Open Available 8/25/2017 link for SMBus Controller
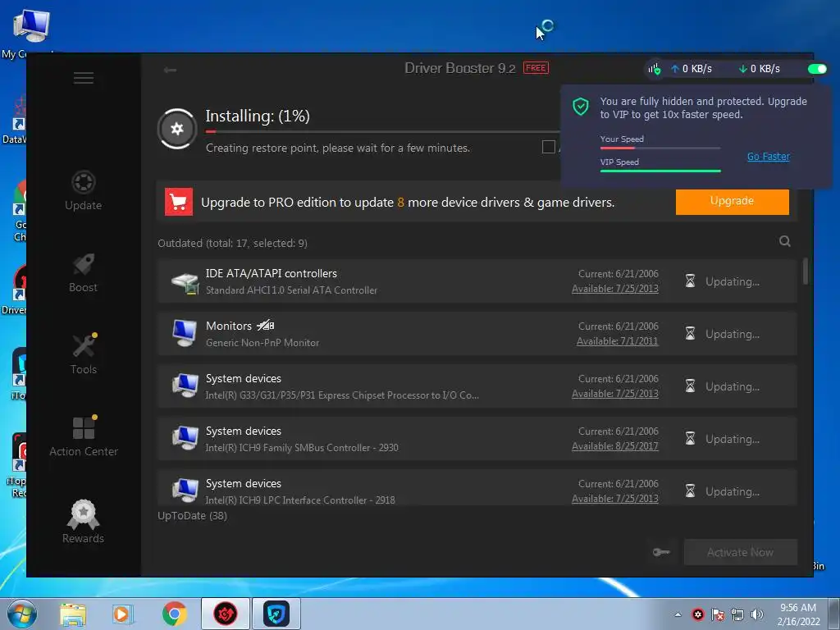The width and height of the screenshot is (840, 630). pos(615,446)
